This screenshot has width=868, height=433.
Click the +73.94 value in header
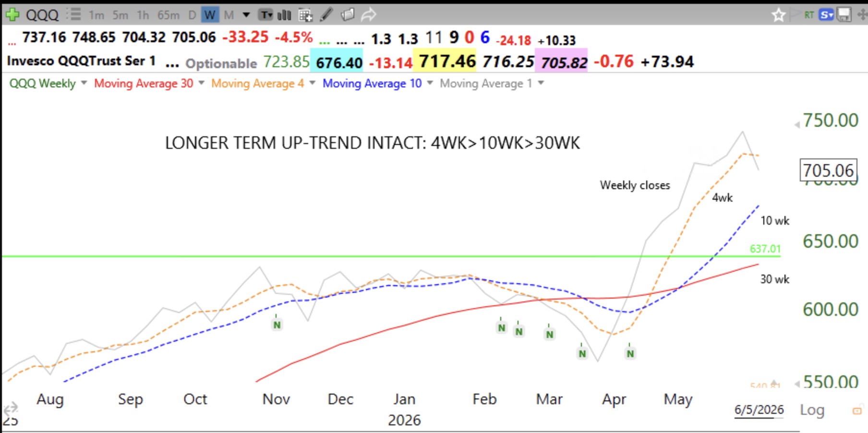point(667,62)
